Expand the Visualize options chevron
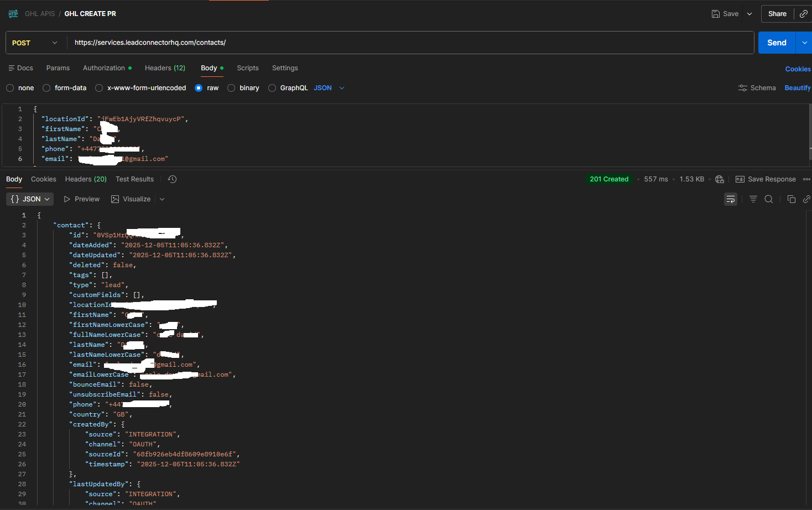This screenshot has width=812, height=510. 162,199
